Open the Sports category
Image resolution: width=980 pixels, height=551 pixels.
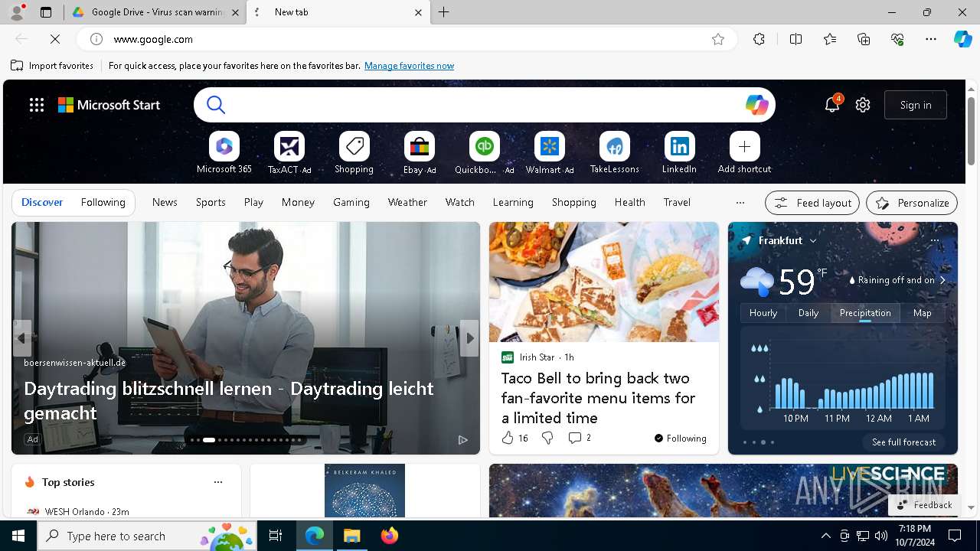[x=211, y=202]
